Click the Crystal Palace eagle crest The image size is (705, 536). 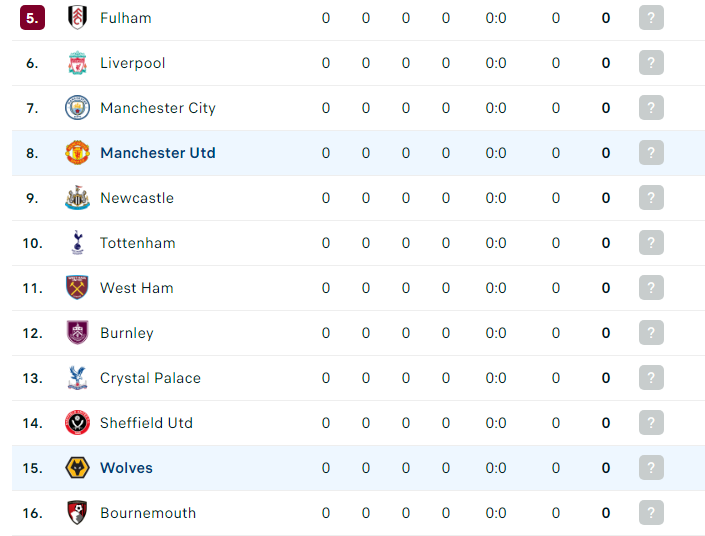tap(77, 378)
